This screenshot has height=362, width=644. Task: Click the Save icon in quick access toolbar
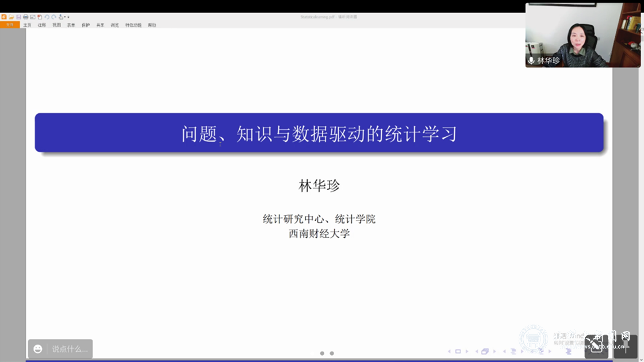click(19, 17)
